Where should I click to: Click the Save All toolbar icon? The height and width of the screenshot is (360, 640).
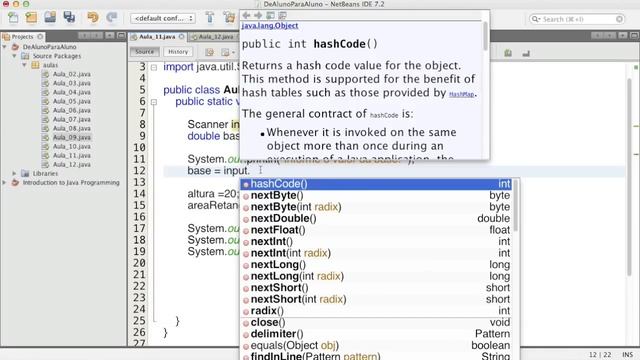coord(69,18)
